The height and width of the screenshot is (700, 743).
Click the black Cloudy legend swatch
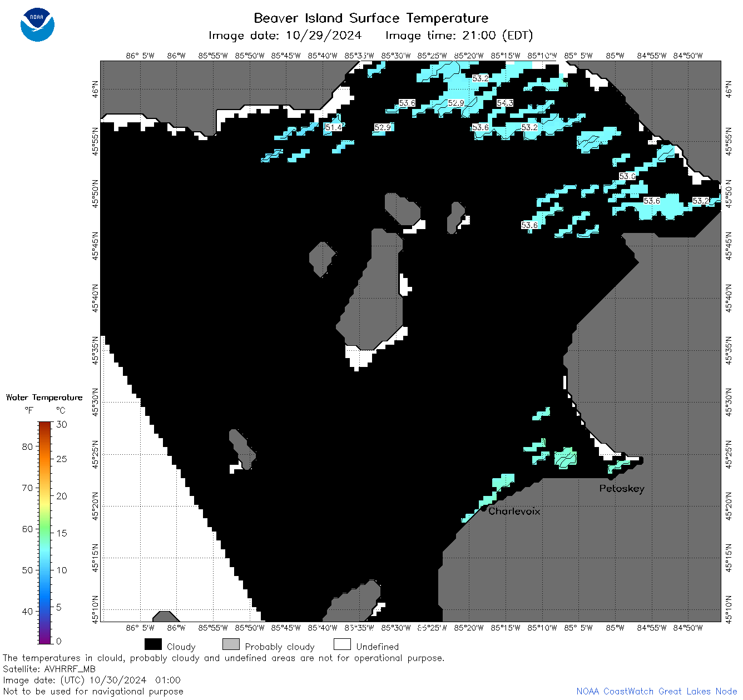(153, 644)
